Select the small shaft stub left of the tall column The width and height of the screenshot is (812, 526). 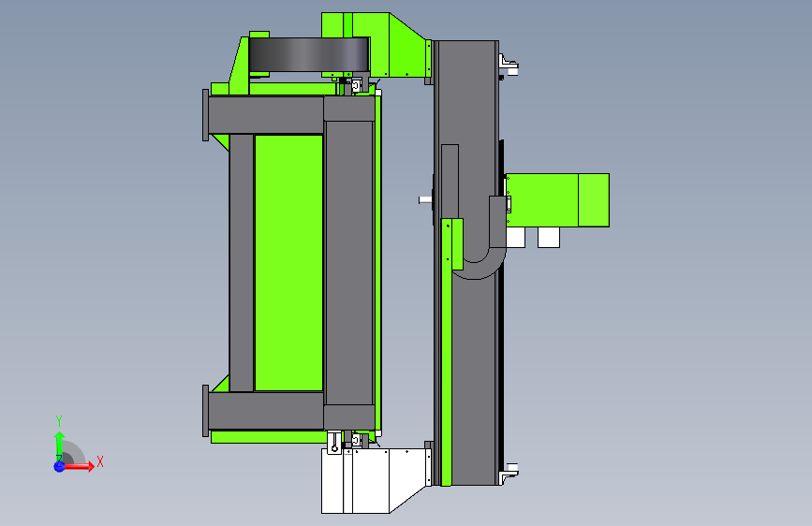coord(425,199)
